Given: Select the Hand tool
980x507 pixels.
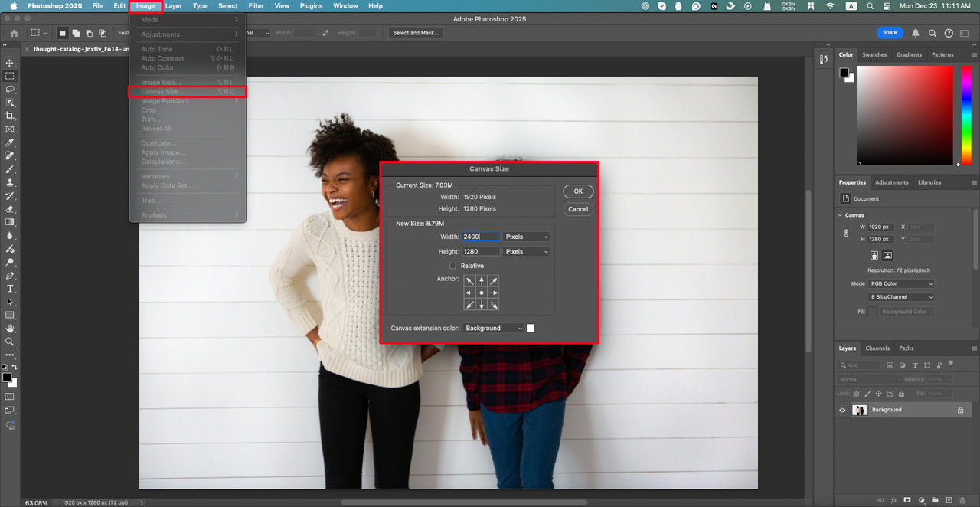Looking at the screenshot, I should point(10,329).
